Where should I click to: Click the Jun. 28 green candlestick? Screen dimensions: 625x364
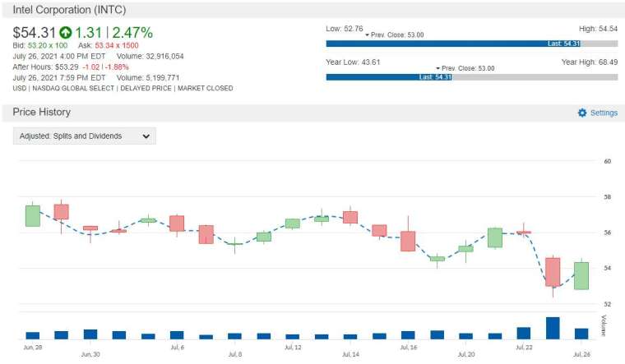33,216
